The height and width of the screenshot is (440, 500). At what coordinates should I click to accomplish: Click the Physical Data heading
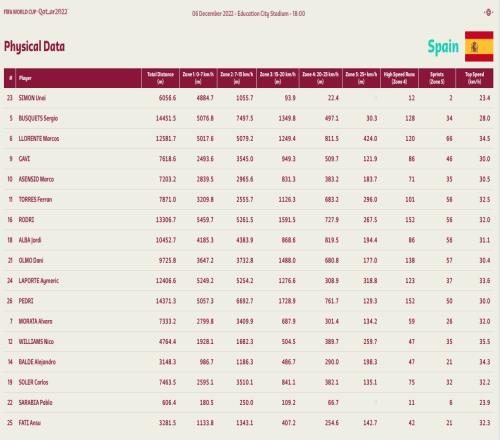pyautogui.click(x=34, y=46)
